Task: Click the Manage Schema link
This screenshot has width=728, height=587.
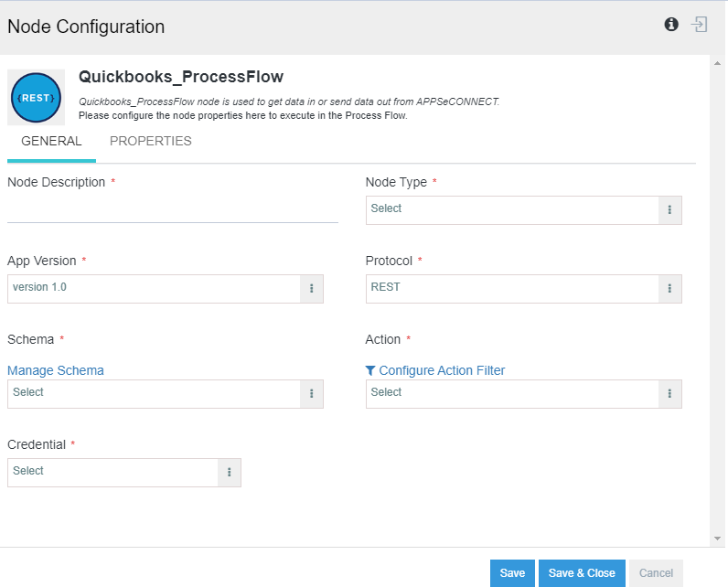Action: pyautogui.click(x=56, y=370)
